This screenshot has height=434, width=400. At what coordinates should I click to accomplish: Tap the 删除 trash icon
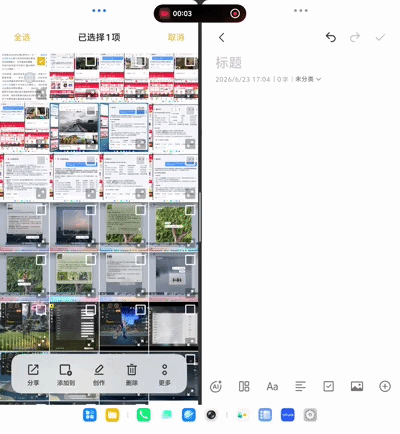tap(132, 370)
